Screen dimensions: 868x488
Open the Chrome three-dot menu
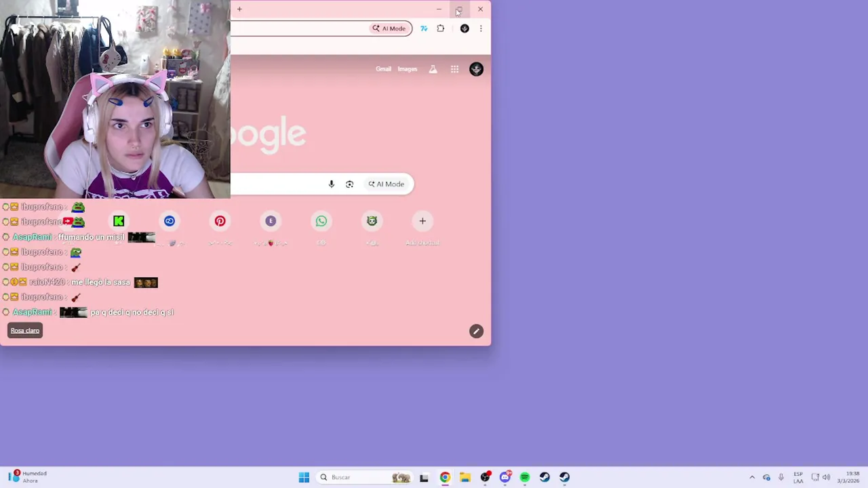[x=481, y=28]
